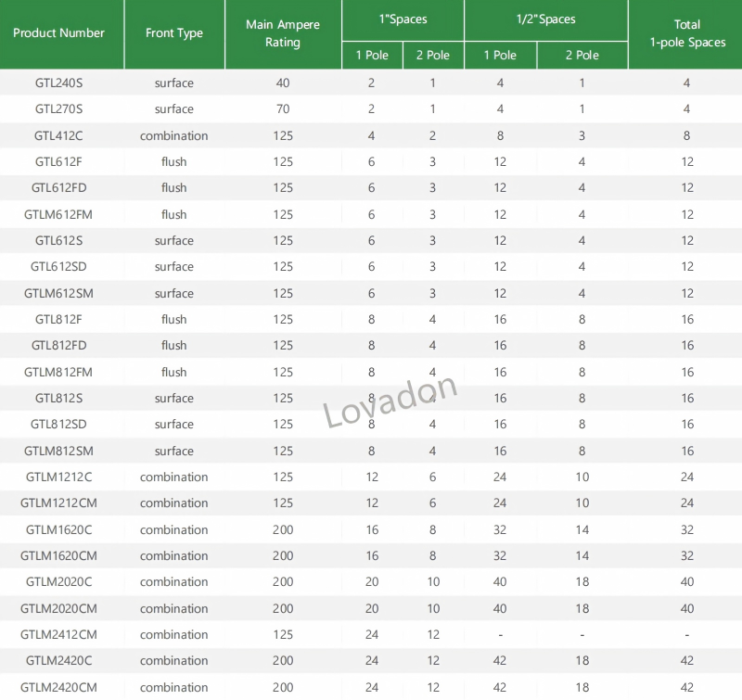Click the Lovadon watermark text
Viewport: 742px width, 700px height.
click(390, 402)
